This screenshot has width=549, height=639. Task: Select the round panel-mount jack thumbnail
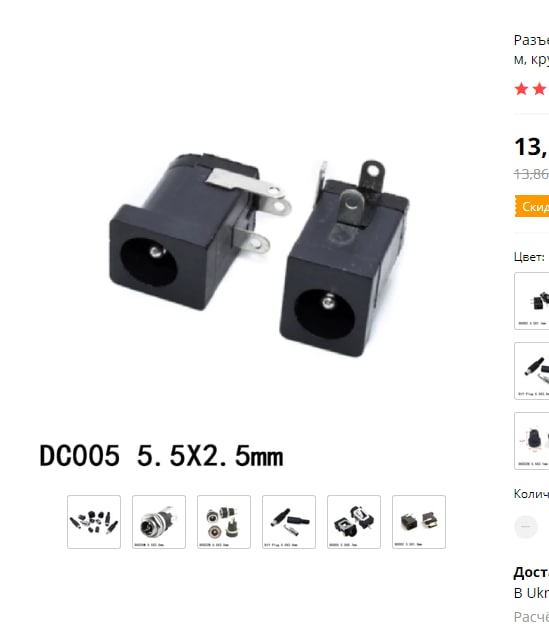tap(159, 522)
